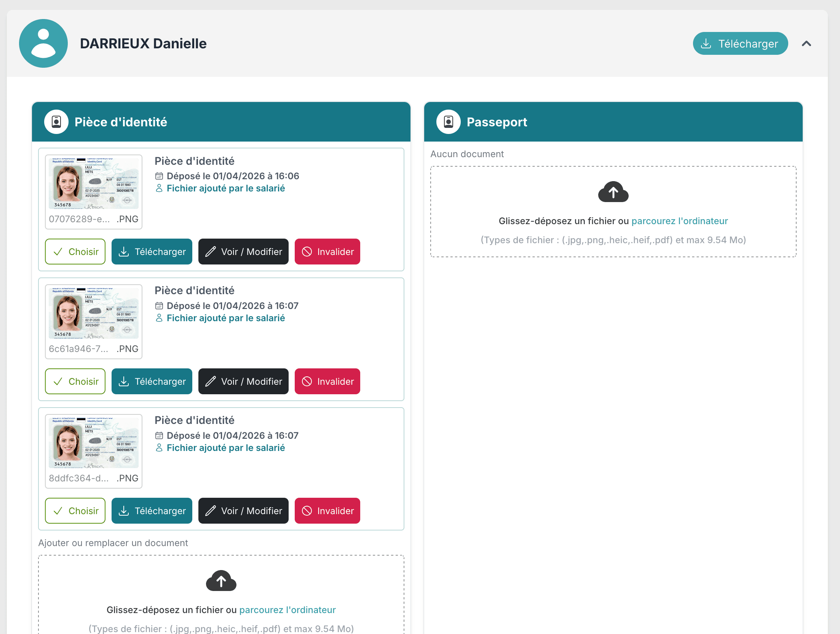Click the 'DARRIEUX Danielle' name heading

point(143,43)
